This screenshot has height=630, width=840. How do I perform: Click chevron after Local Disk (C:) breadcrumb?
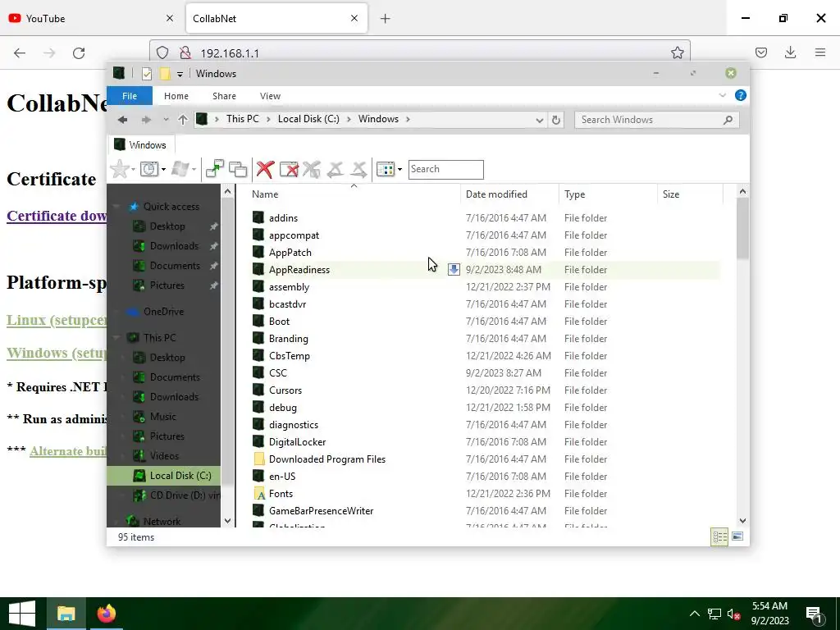[349, 120]
